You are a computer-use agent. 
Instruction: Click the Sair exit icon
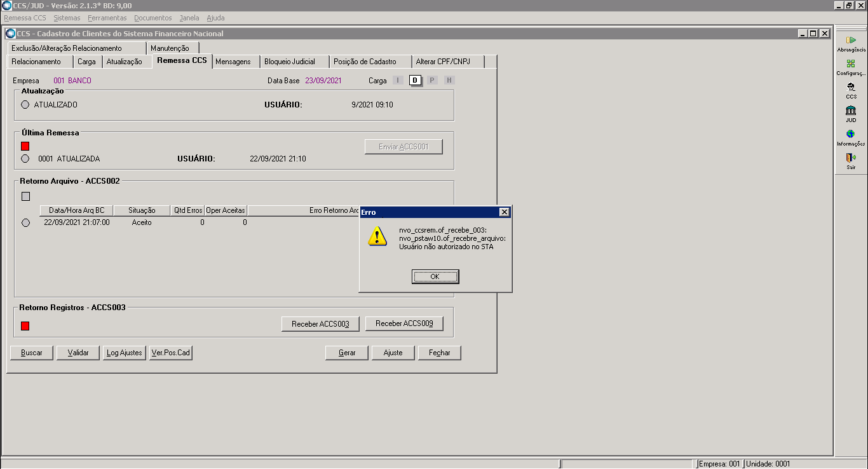pyautogui.click(x=851, y=158)
